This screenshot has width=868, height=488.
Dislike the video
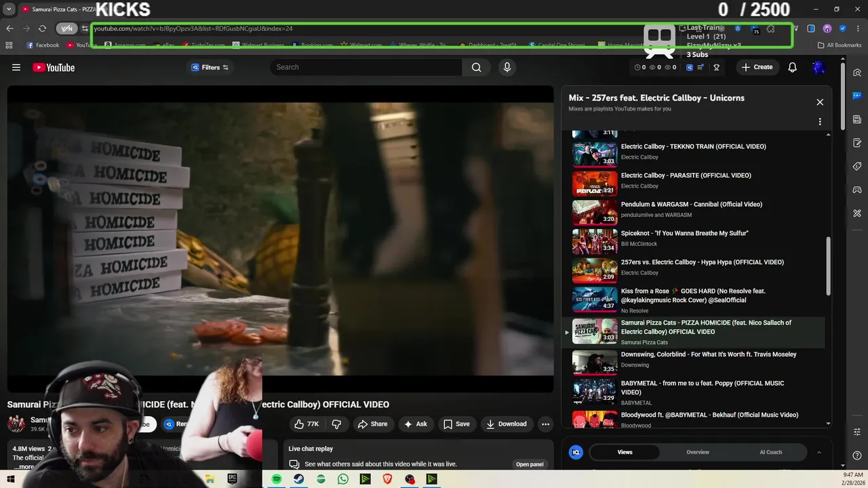pyautogui.click(x=336, y=424)
